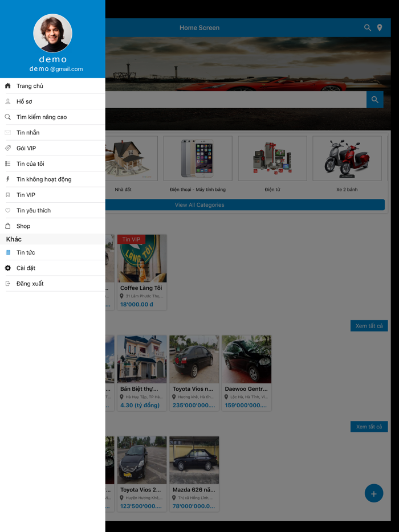399x532 pixels.
Task: Click the blue search button next to the search field
Action: (x=375, y=100)
